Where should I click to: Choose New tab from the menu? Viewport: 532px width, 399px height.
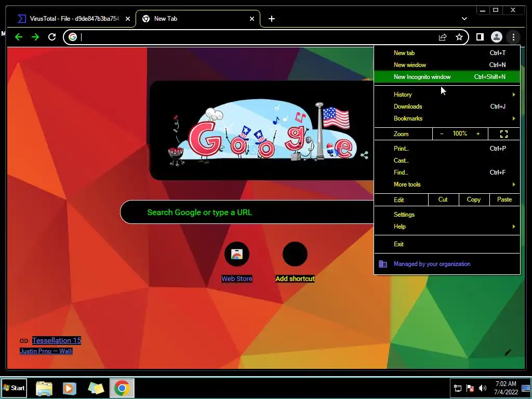[x=447, y=53]
